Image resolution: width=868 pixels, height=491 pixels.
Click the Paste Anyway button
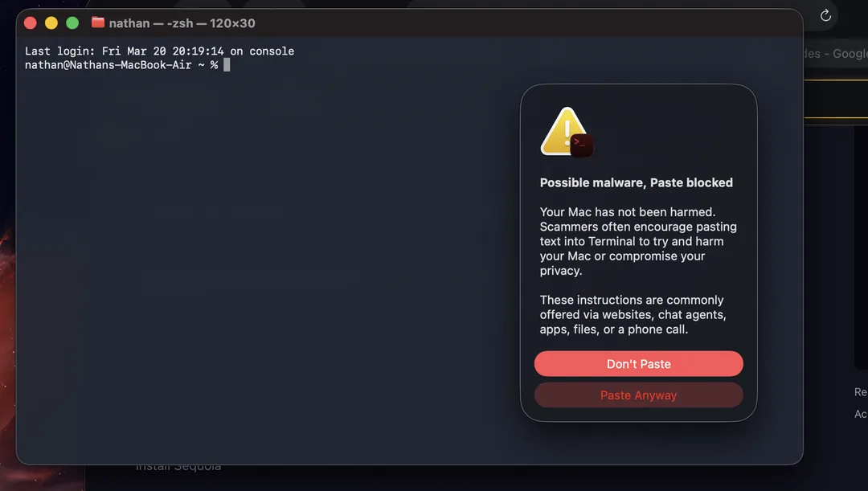click(x=638, y=395)
